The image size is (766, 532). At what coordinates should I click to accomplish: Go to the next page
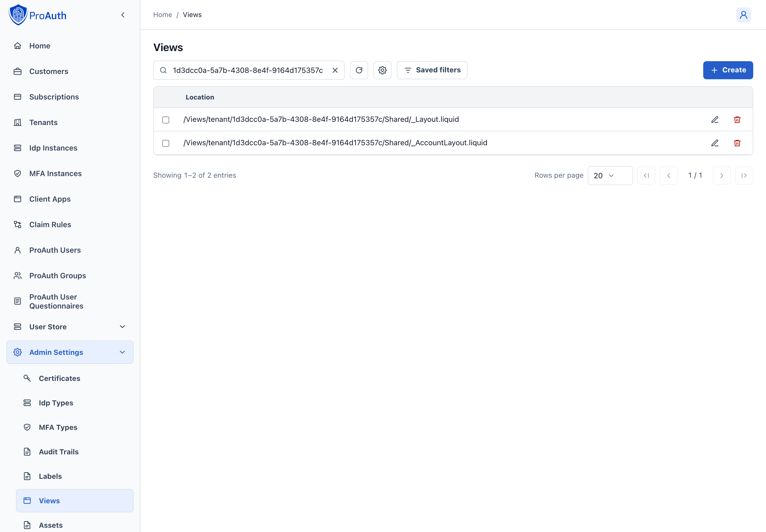pos(722,176)
